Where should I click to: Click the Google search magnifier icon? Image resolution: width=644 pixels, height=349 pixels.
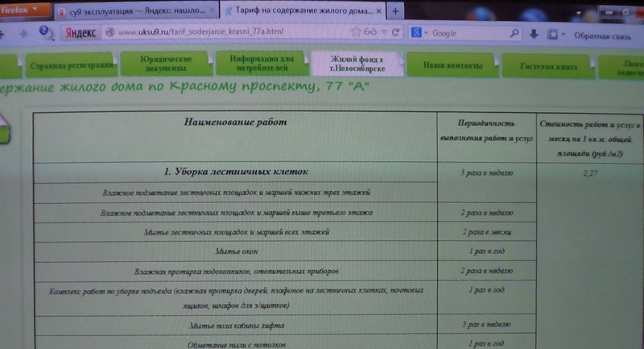(x=514, y=33)
